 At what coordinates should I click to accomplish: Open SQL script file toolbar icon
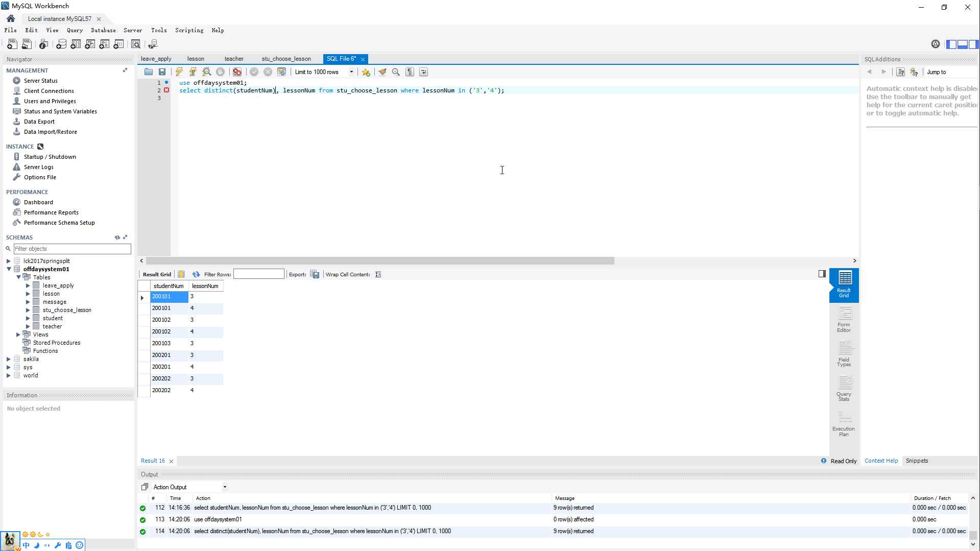pyautogui.click(x=27, y=44)
